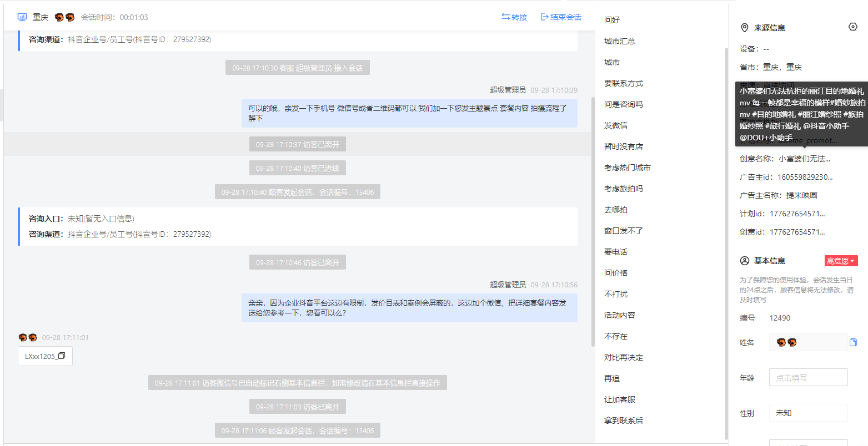Select quick reply 问好
Image resolution: width=868 pixels, height=446 pixels.
tap(612, 20)
